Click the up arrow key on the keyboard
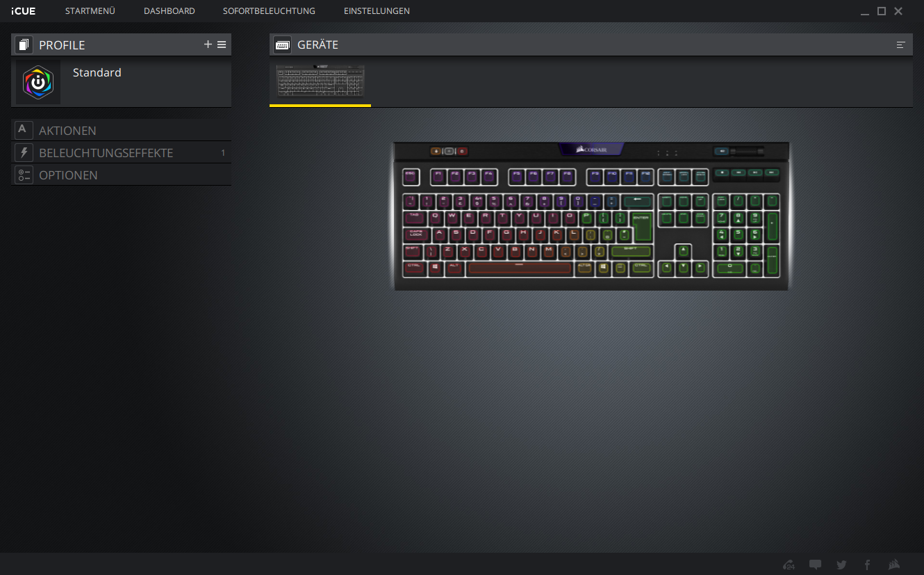 point(683,251)
